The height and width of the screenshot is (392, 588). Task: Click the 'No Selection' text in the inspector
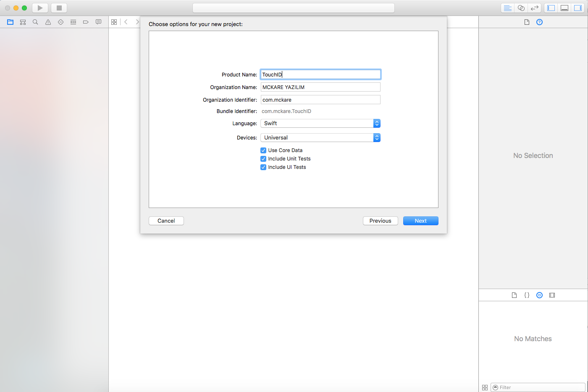click(x=533, y=155)
